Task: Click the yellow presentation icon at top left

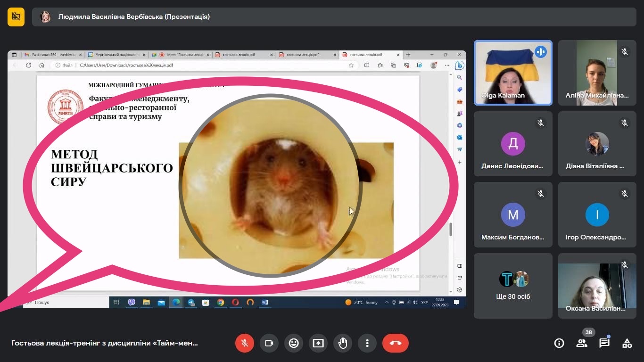Action: coord(16,17)
